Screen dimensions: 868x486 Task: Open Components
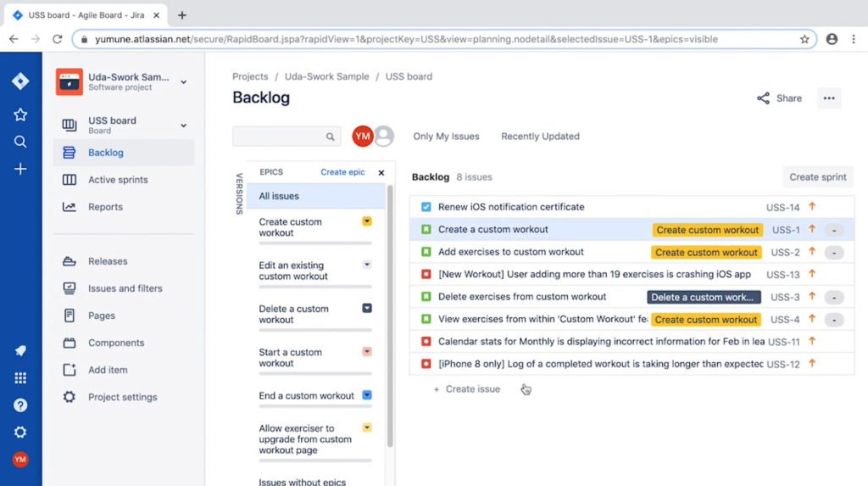click(x=124, y=343)
